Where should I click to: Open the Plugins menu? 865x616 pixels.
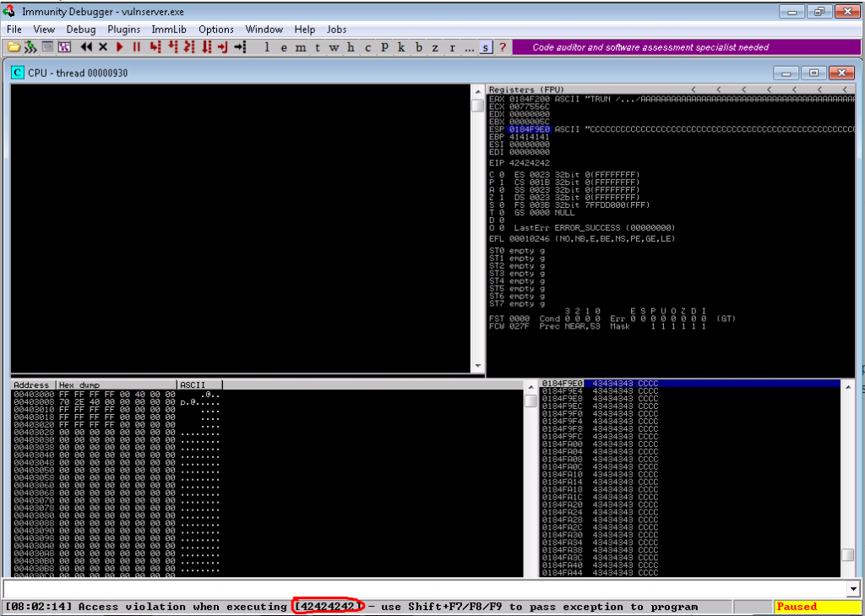click(x=123, y=30)
